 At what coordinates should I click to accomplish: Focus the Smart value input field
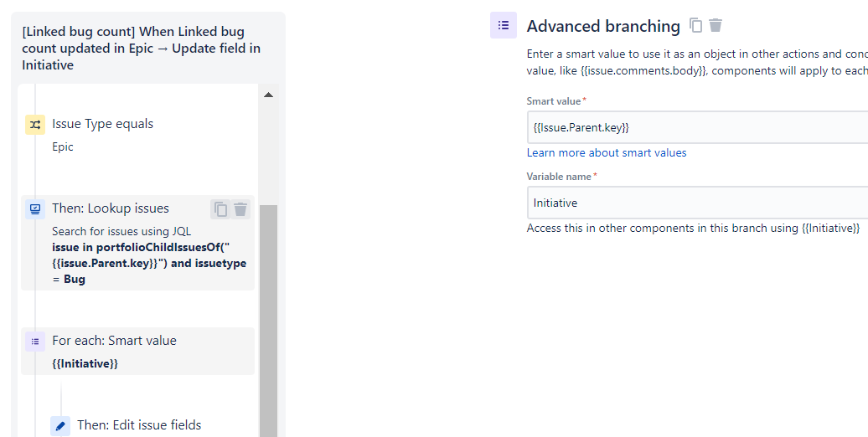[697, 127]
